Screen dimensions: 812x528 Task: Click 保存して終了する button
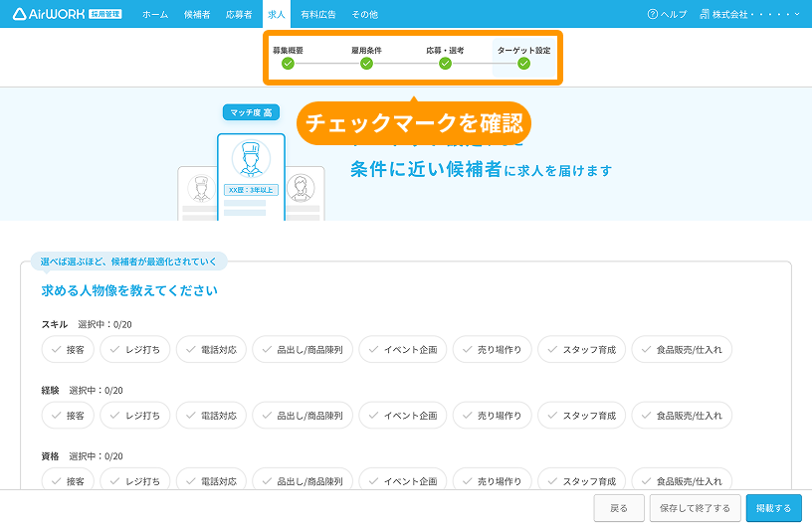tap(695, 508)
